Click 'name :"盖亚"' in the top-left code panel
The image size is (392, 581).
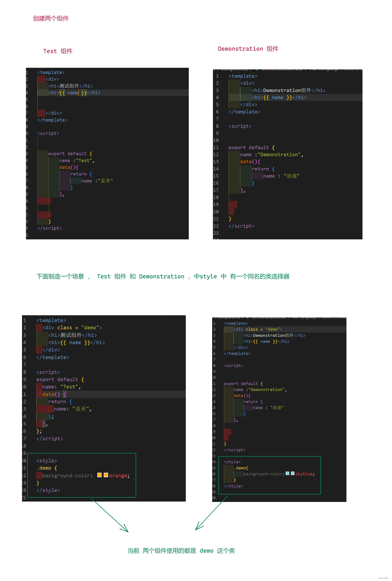pos(97,181)
